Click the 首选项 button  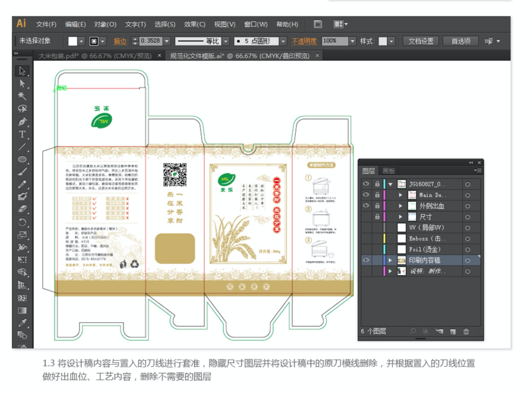coord(461,41)
